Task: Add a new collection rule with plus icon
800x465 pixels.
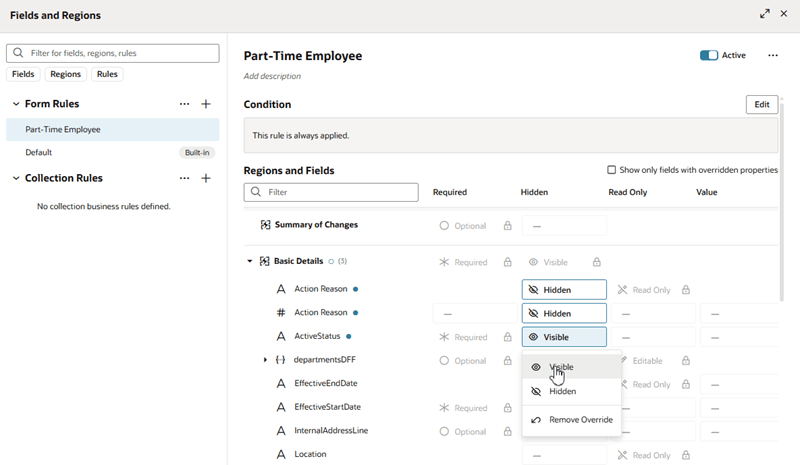Action: click(x=206, y=178)
